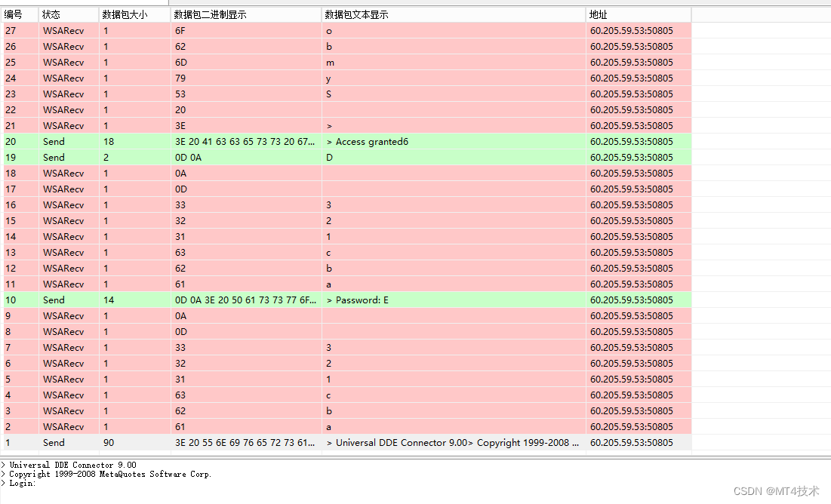Select packet 21 containing '>' text
Image resolution: width=831 pixels, height=504 pixels.
click(x=329, y=126)
